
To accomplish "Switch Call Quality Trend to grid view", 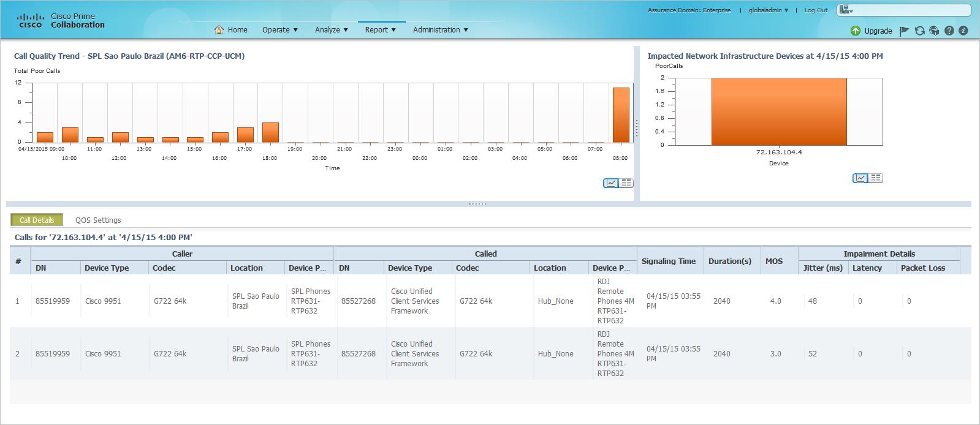I will pos(626,183).
